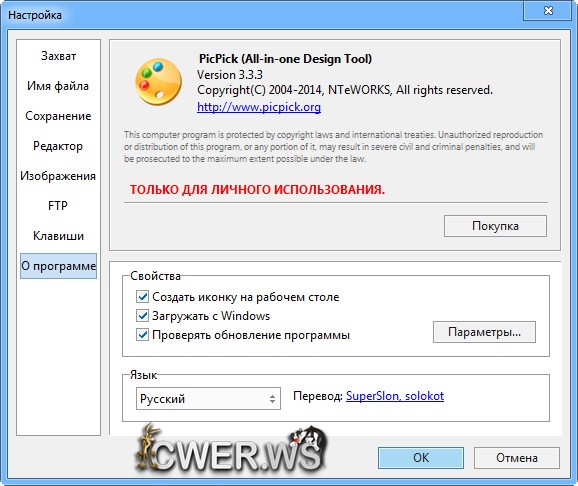Click the Copyright(C) 2004-2014 NTeWORKS line
Screen dimensions: 578x486
pyautogui.click(x=345, y=90)
